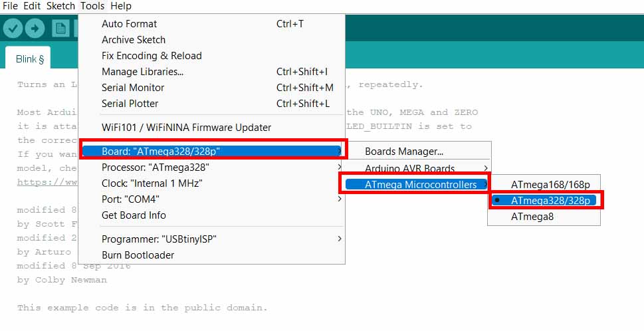Expand the Programmer: "USBtinyISP" submenu
This screenshot has width=644, height=331.
pyautogui.click(x=212, y=239)
